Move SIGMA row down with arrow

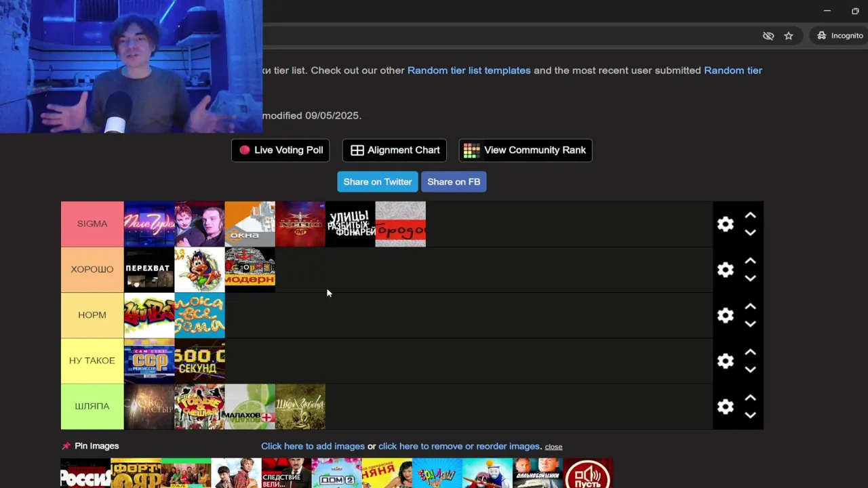pos(750,232)
